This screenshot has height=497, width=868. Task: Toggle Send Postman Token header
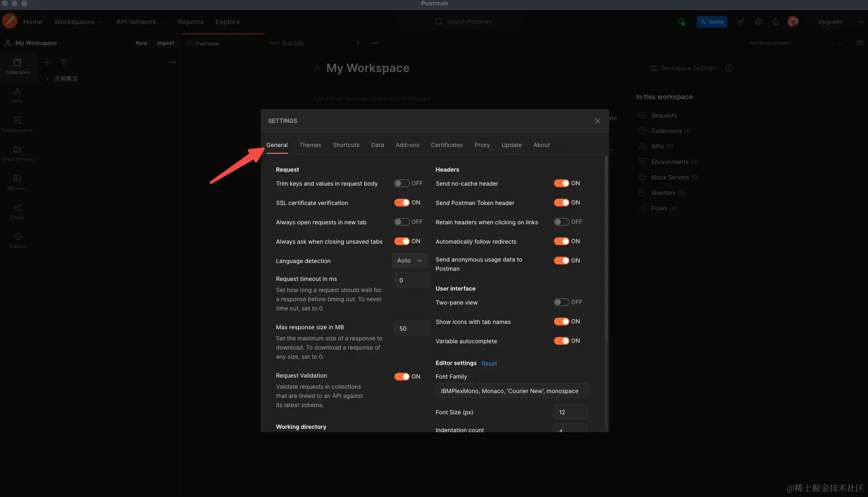(561, 203)
